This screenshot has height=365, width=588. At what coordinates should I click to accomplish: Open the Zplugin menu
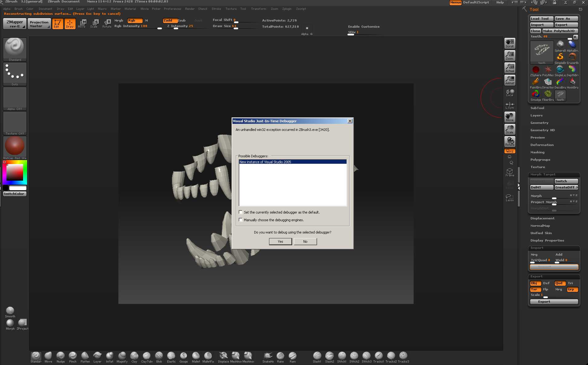pos(287,9)
